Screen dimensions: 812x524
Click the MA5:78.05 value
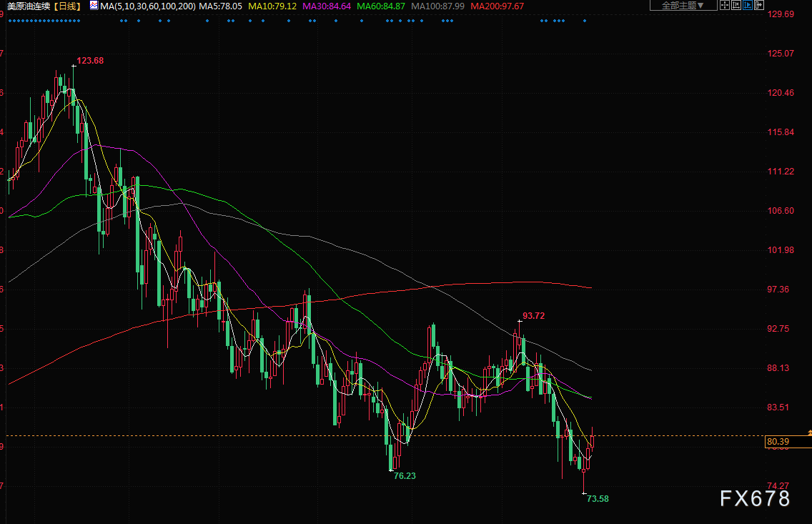[x=221, y=6]
